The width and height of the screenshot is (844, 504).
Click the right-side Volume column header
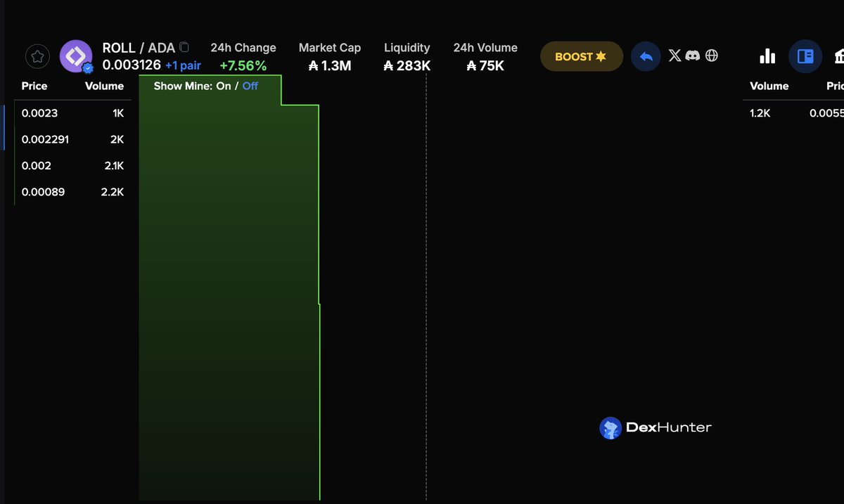pyautogui.click(x=769, y=86)
